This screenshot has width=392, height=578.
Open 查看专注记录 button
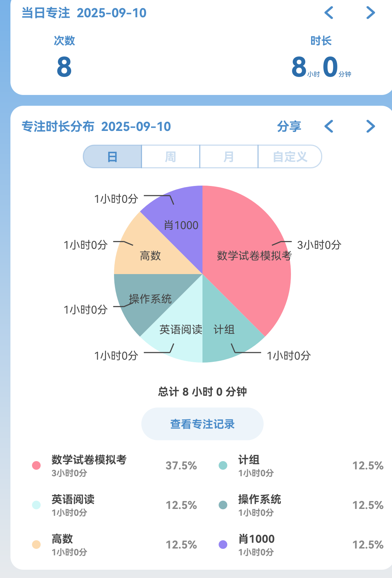point(202,424)
